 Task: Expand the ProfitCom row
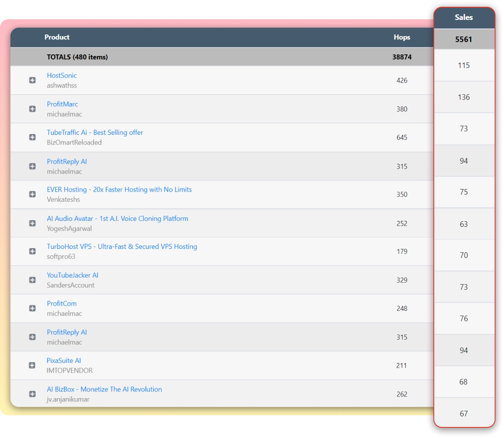(33, 308)
